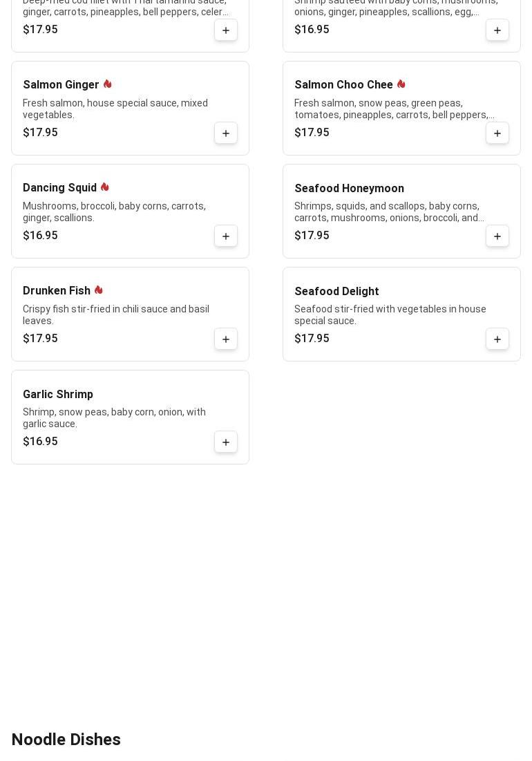532x761 pixels.
Task: Click the Noodle Dishes section heading
Action: coord(66,740)
